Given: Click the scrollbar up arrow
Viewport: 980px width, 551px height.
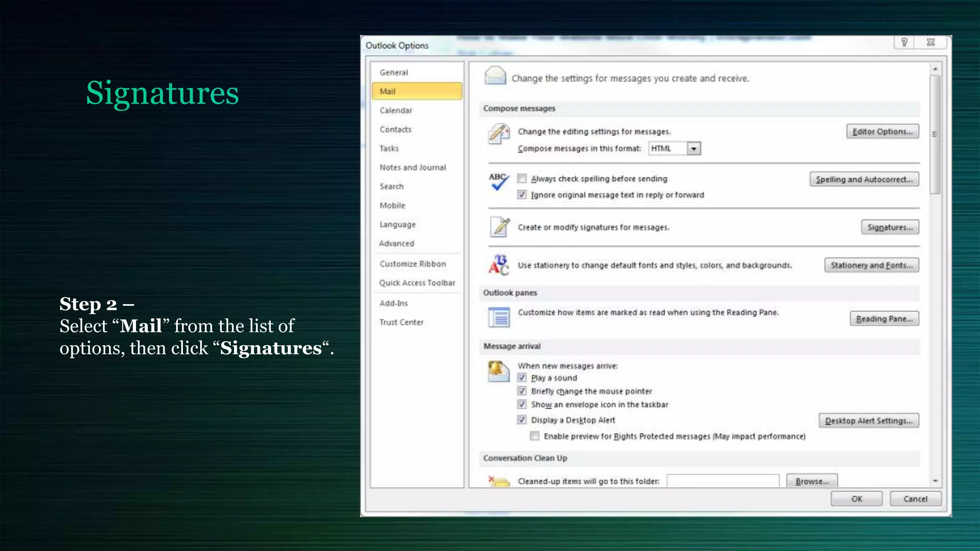Looking at the screenshot, I should tap(935, 69).
